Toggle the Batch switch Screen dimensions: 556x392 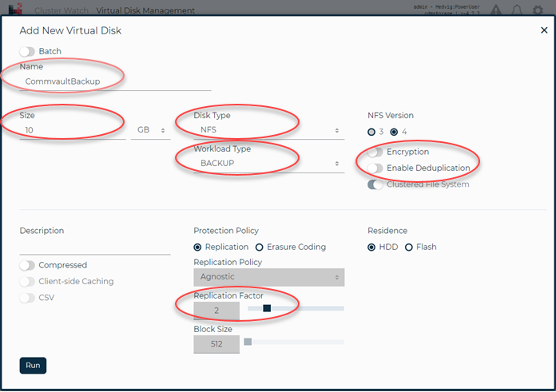[27, 52]
